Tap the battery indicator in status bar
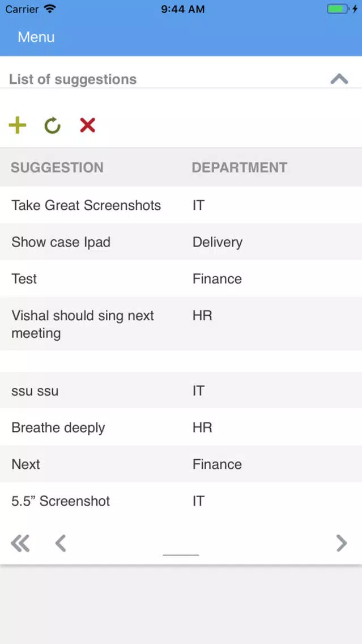Screen dimensions: 362x644 (x=339, y=9)
